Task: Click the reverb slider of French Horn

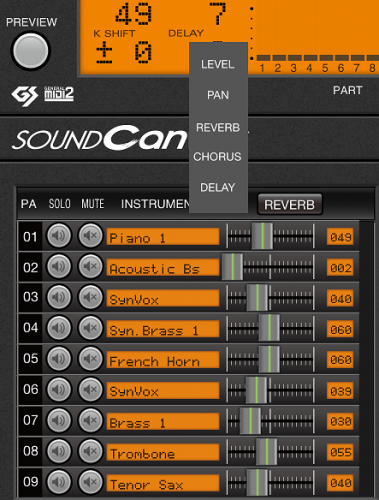Action: [x=270, y=359]
